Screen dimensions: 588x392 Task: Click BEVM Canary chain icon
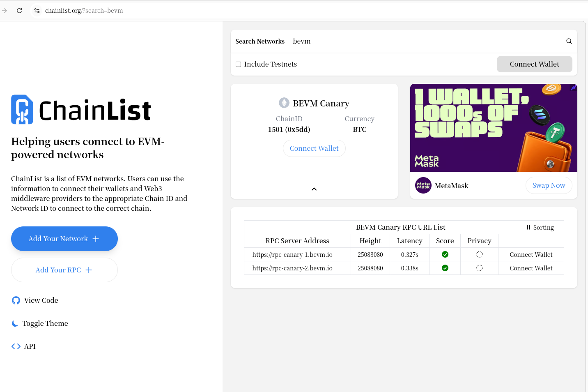coord(284,103)
